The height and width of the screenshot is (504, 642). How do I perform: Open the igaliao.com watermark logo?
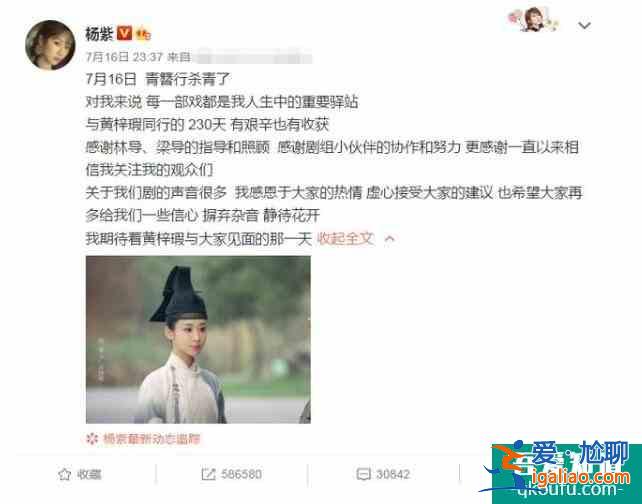[567, 474]
